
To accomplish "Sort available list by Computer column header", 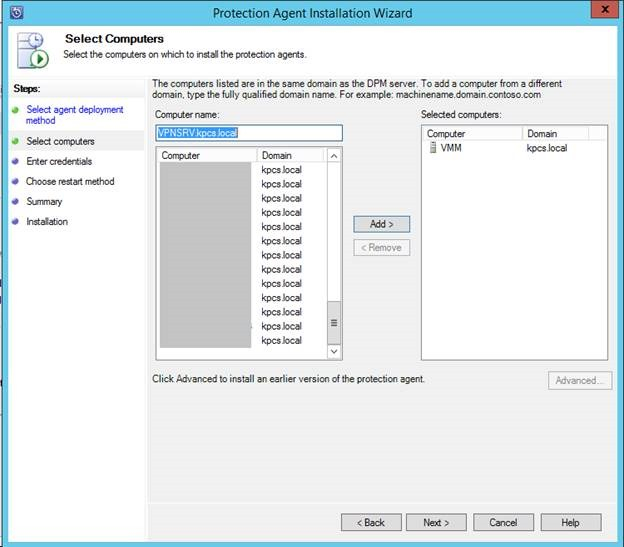I will tap(207, 156).
